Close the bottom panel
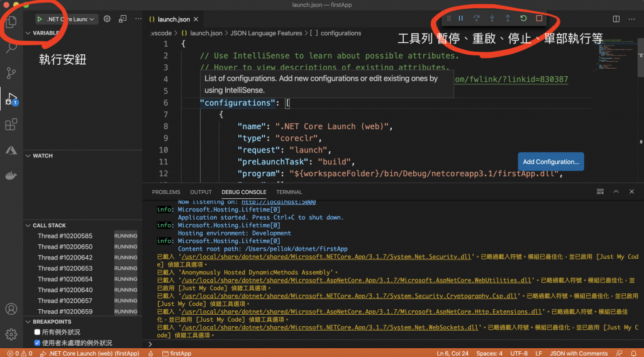The height and width of the screenshot is (357, 644). click(631, 191)
